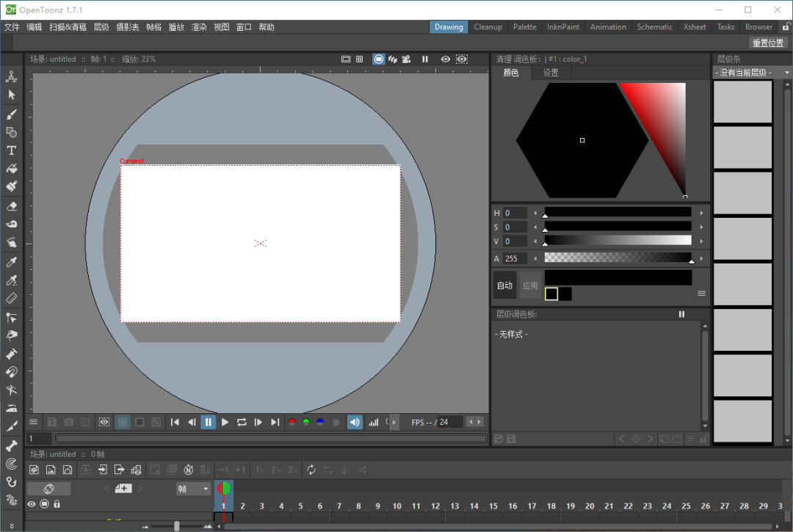Toggle the green channel button
Screen dimensions: 793x532
click(306, 423)
